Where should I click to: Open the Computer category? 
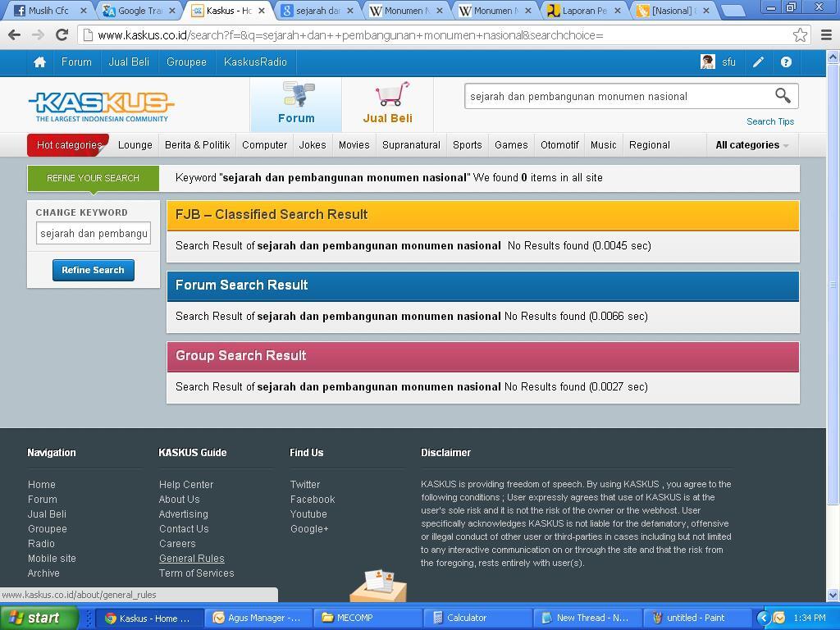(265, 145)
